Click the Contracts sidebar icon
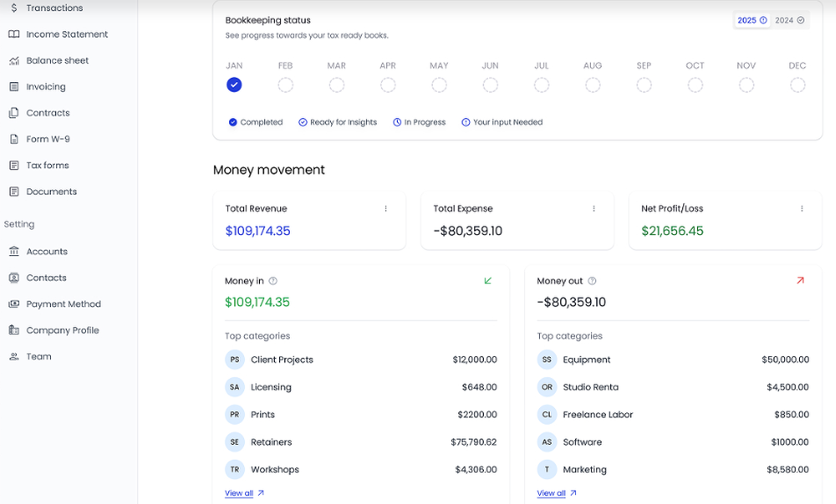 point(14,112)
